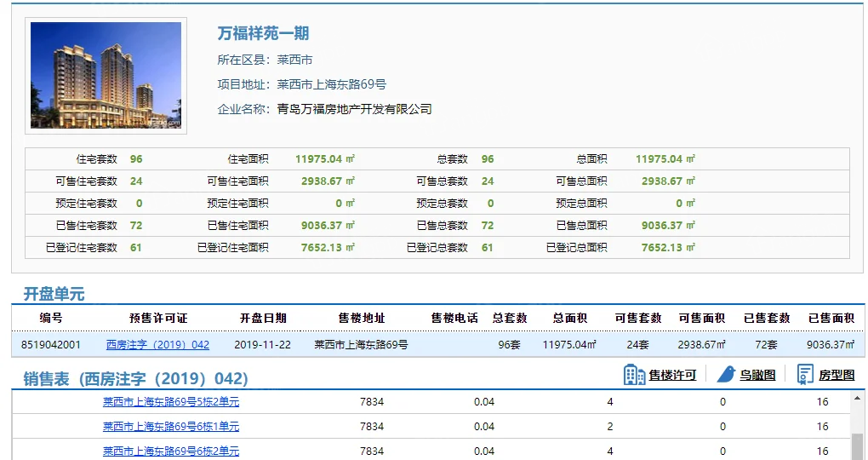868x460 pixels.
Task: Click the 已售住宅套数 value 72
Action: [136, 226]
